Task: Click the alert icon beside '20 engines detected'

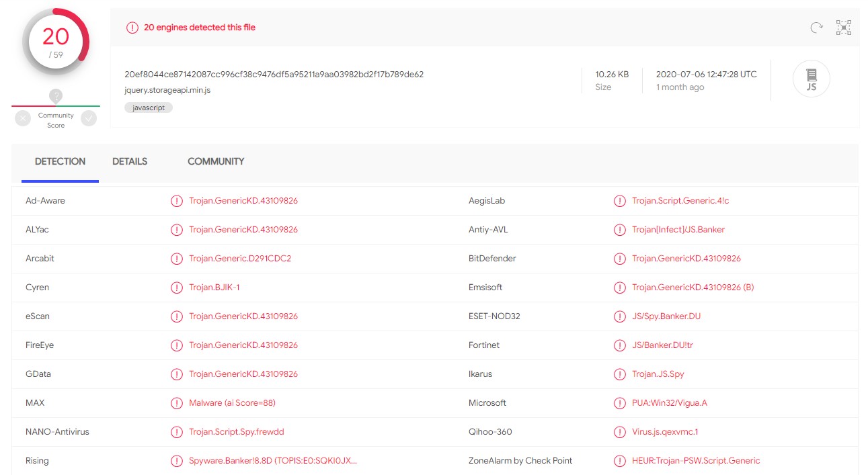Action: (x=132, y=28)
